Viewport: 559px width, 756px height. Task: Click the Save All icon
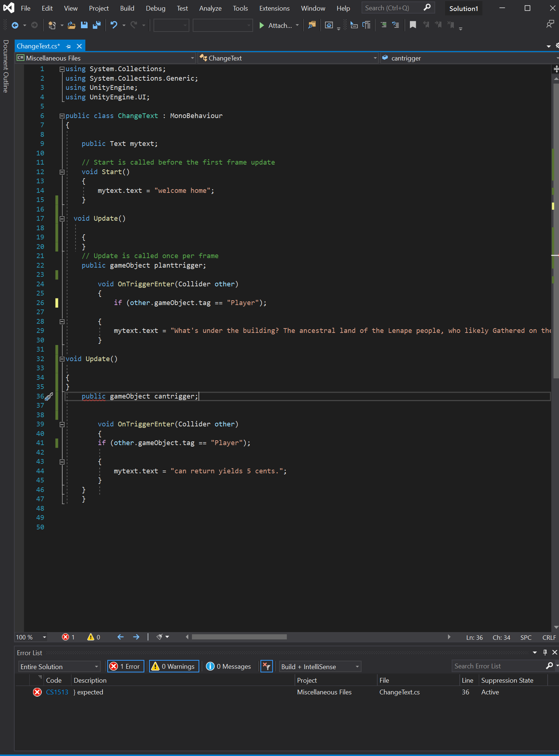coord(97,25)
